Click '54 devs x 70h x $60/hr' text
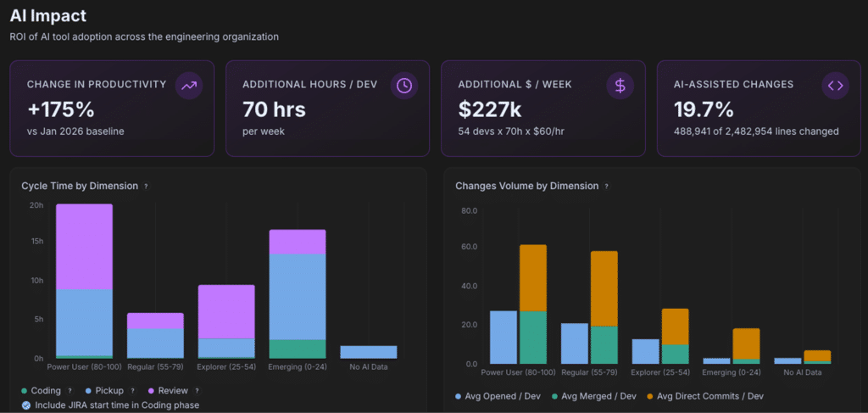Viewport: 868px width, 413px height. (x=511, y=131)
